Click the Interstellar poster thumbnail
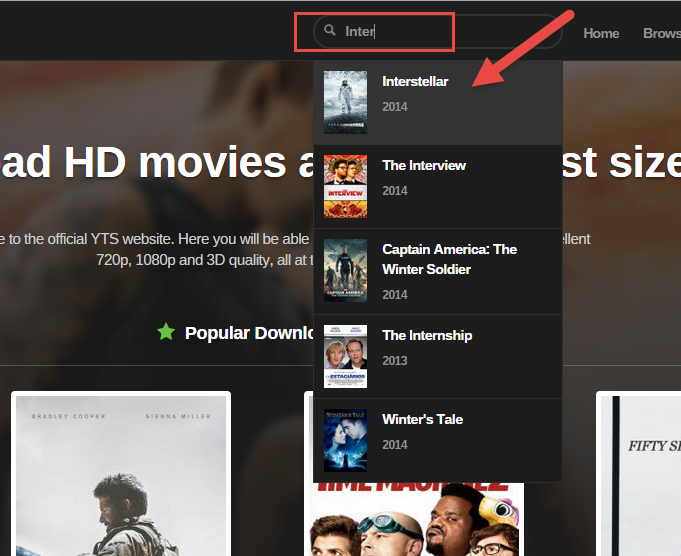Screen dimensions: 681x556 click(x=345, y=102)
